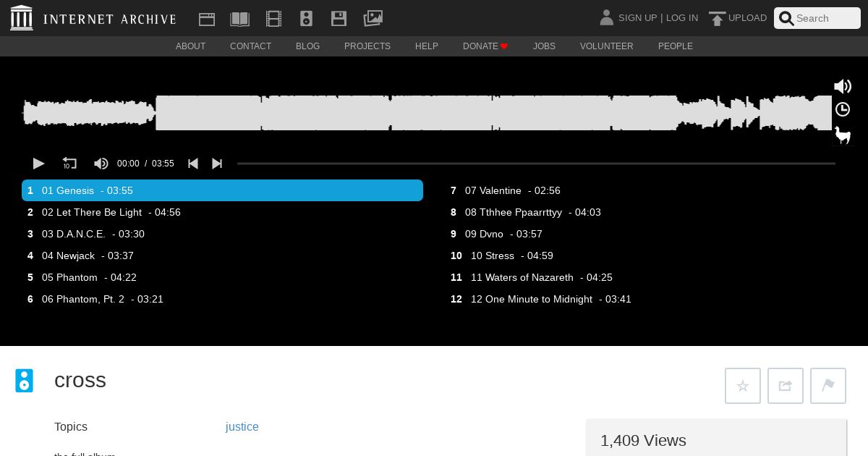Open the DONATE menu item

pos(485,46)
